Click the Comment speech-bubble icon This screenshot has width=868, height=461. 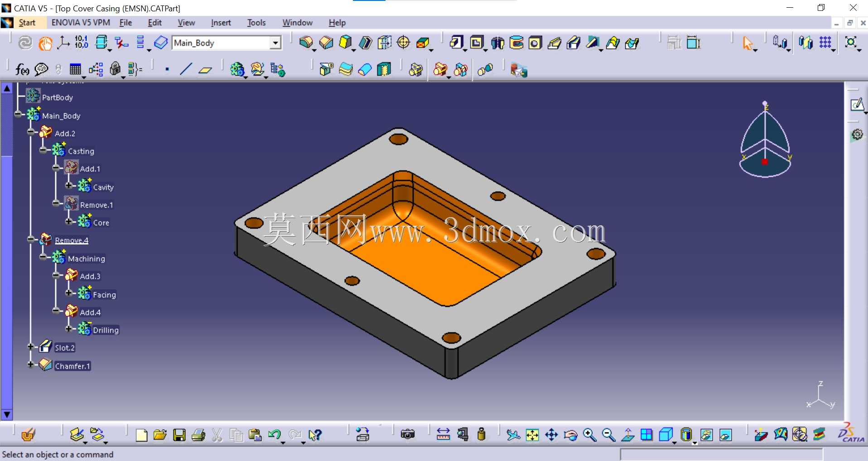[x=41, y=69]
